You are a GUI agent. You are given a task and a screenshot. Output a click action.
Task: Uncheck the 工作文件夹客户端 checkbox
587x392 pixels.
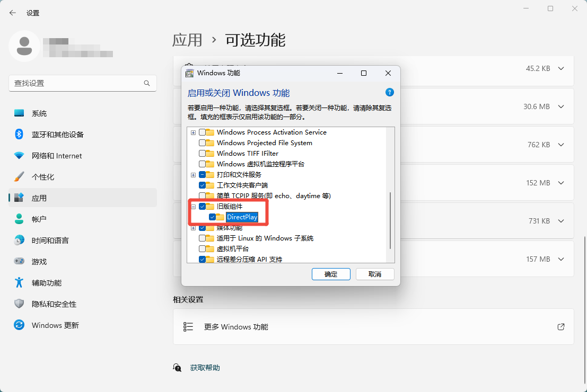point(202,185)
